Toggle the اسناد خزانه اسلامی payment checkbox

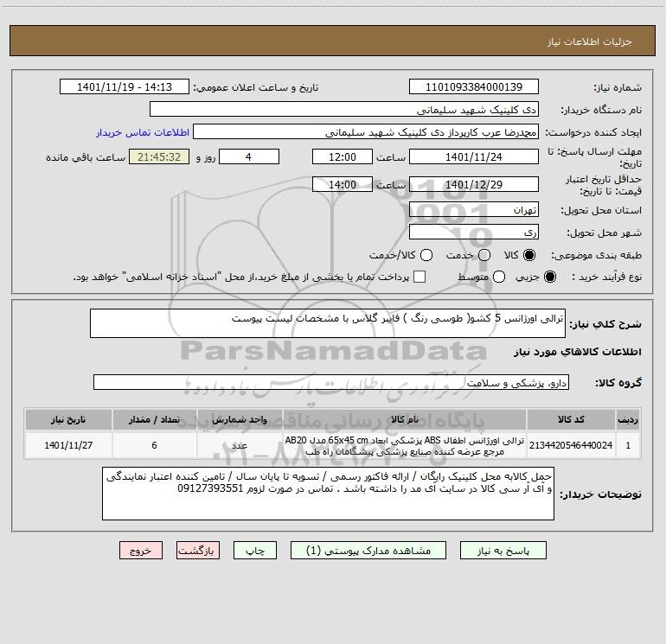[419, 277]
